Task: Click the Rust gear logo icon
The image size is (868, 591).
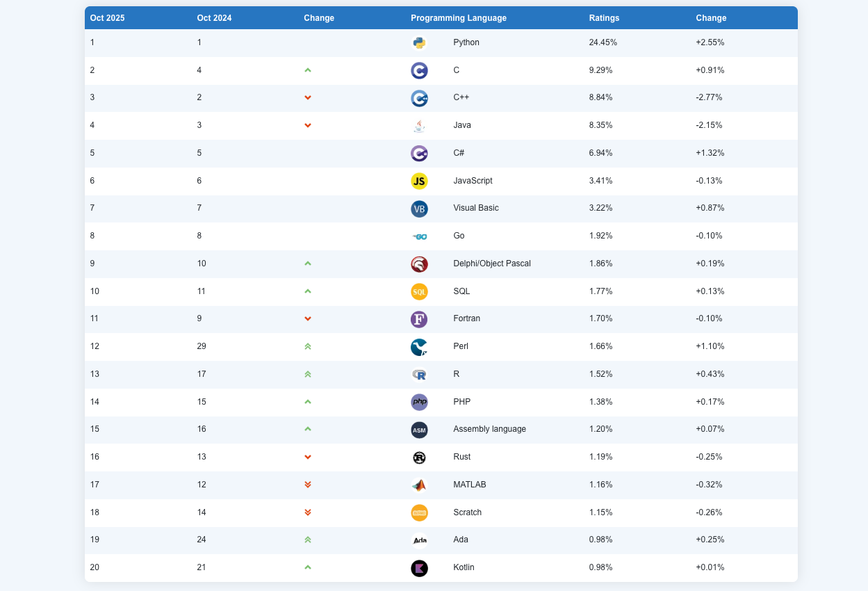Action: [x=419, y=458]
